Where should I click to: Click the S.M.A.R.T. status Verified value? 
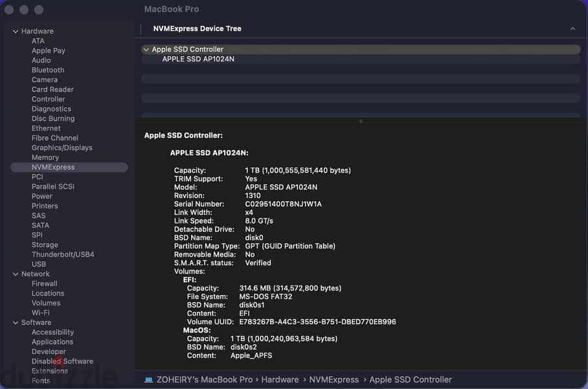click(258, 263)
